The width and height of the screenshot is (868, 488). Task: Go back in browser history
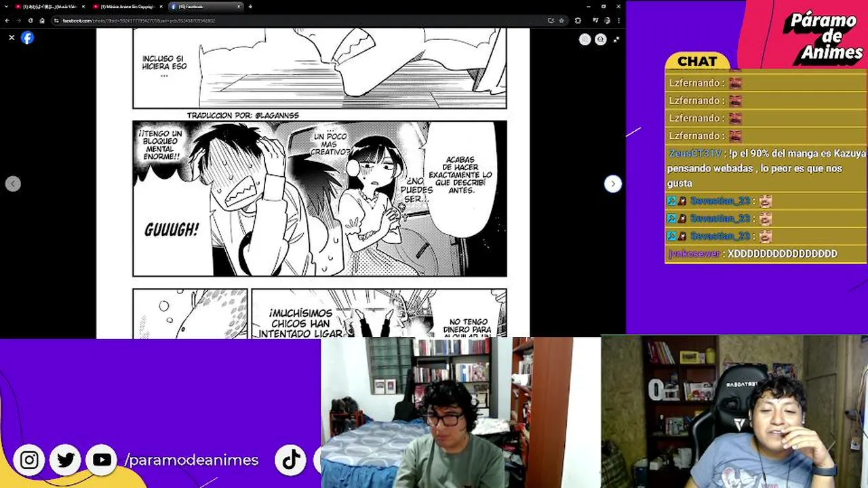[x=7, y=20]
